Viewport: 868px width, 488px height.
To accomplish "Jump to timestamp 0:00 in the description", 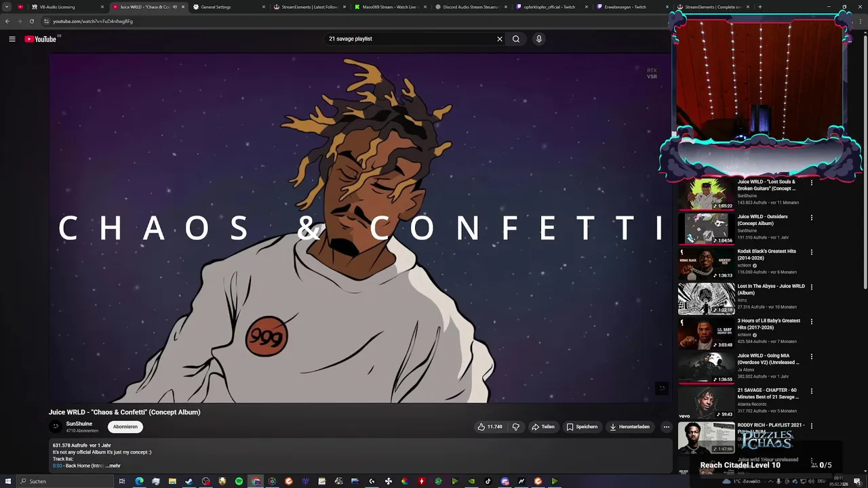I will tap(57, 466).
